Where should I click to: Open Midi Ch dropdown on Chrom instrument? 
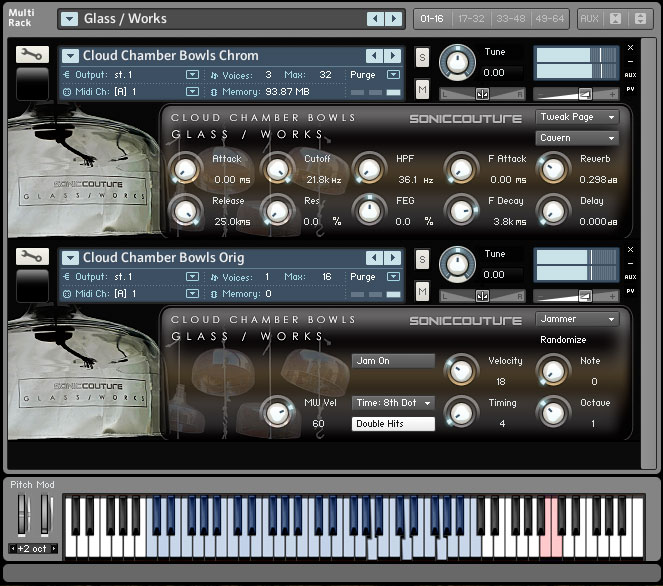coord(192,92)
